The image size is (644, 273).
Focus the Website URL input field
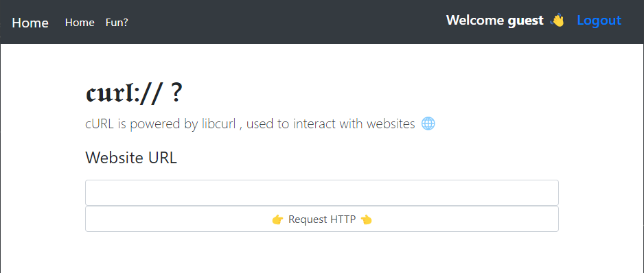click(x=322, y=193)
